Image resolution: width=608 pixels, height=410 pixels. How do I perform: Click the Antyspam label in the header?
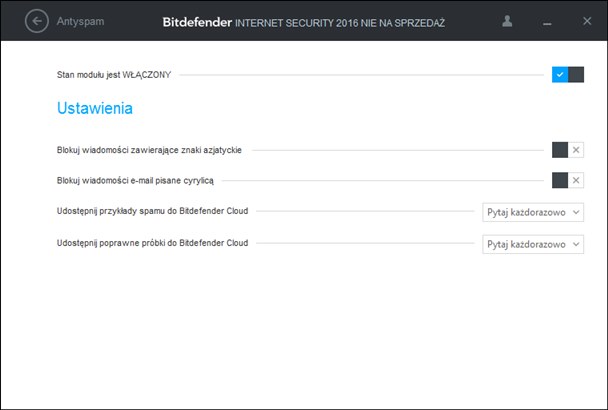80,21
